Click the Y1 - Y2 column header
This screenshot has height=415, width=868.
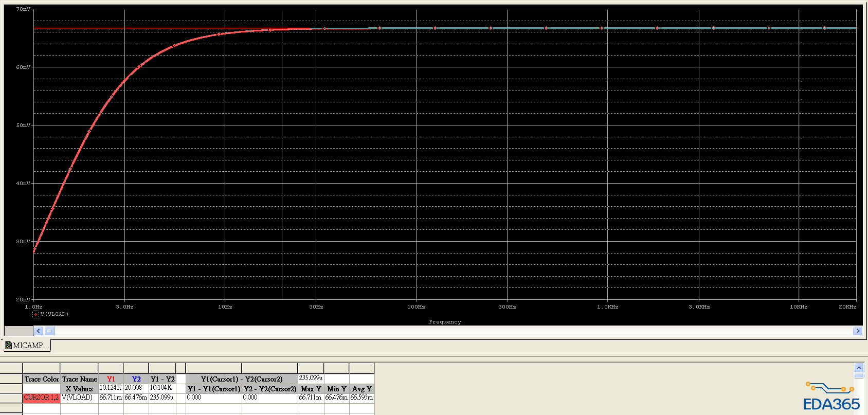[x=162, y=379]
